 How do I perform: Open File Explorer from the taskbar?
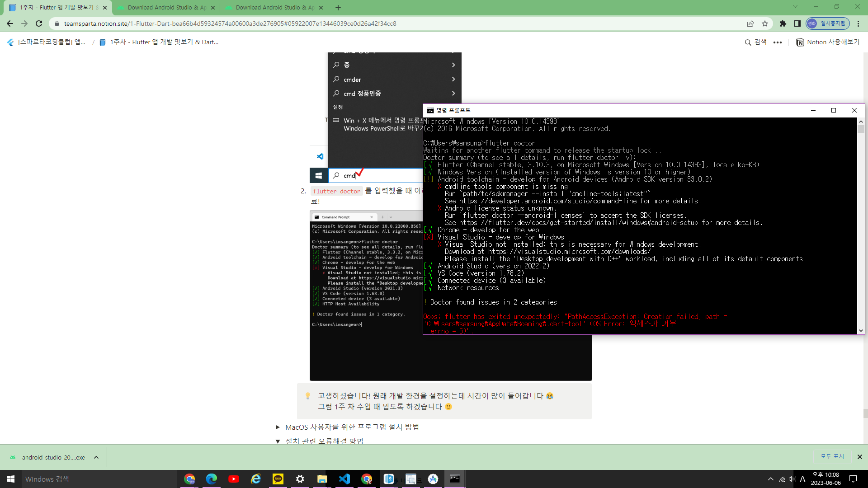(x=322, y=479)
